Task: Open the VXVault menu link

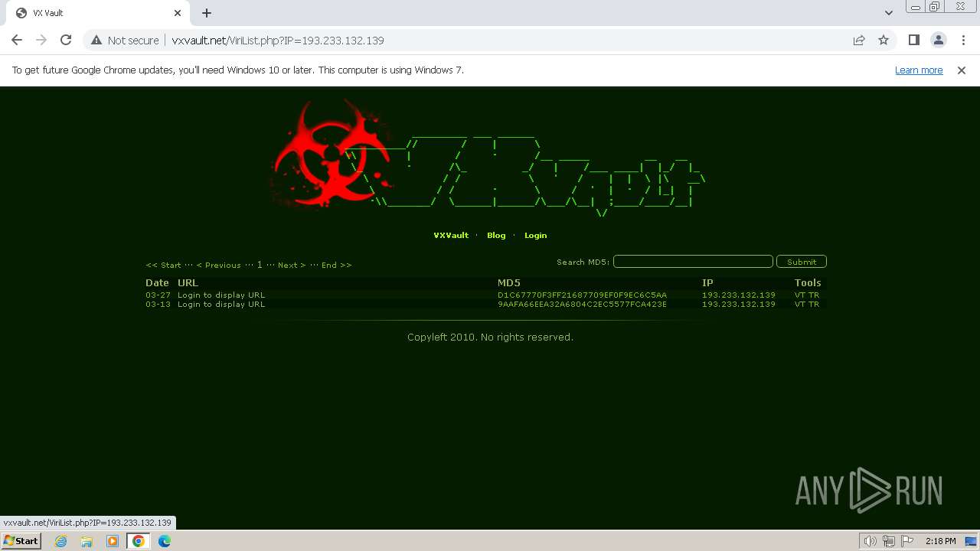Action: click(451, 236)
